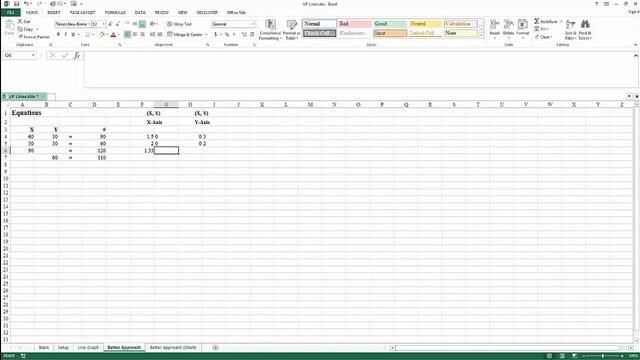Switch to the INSERT ribbon tab

click(x=53, y=13)
